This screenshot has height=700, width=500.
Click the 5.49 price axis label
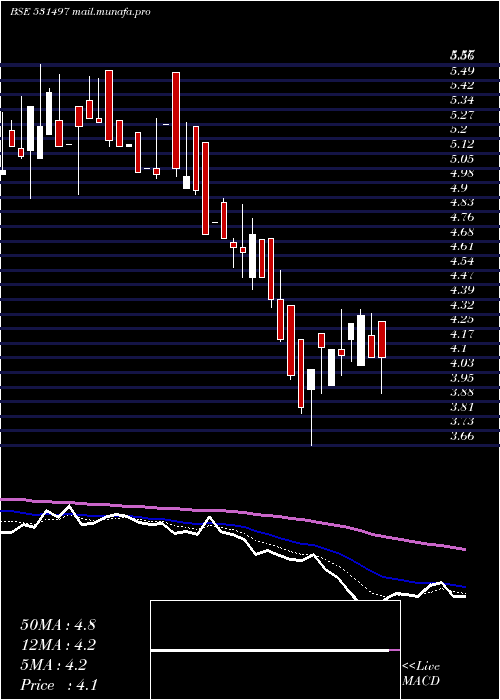[462, 71]
